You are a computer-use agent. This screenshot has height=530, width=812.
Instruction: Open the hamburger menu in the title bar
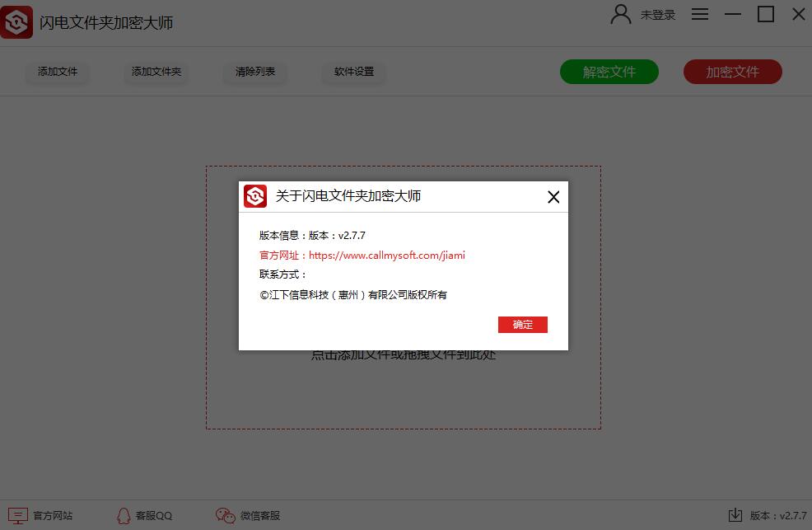[x=699, y=14]
